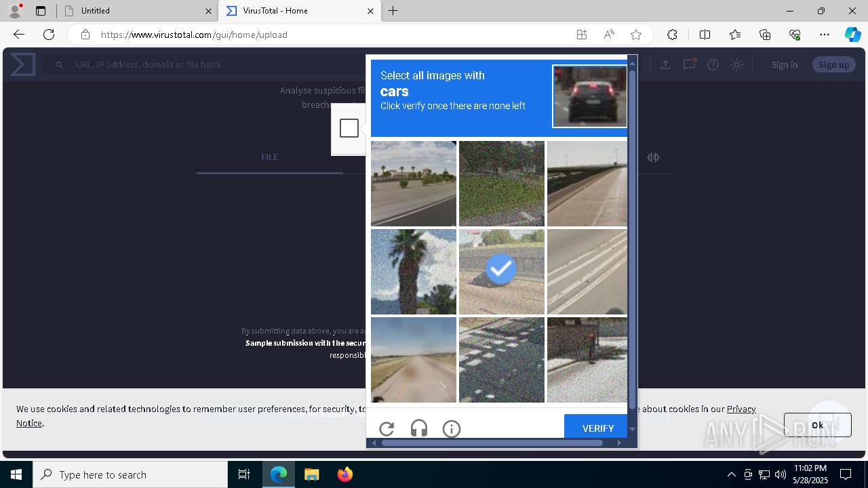Open the Edge app available icon
The image size is (868, 488).
[x=582, y=35]
